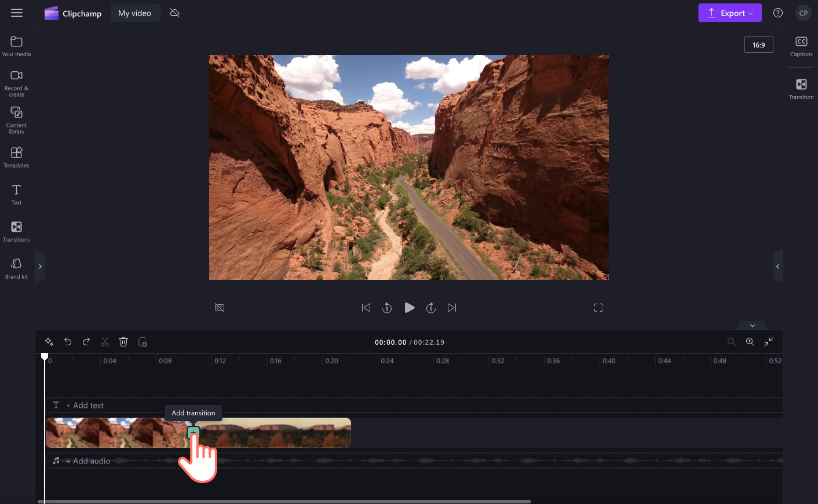Open the Transition panel on right sidebar
This screenshot has width=818, height=504.
coord(801,89)
